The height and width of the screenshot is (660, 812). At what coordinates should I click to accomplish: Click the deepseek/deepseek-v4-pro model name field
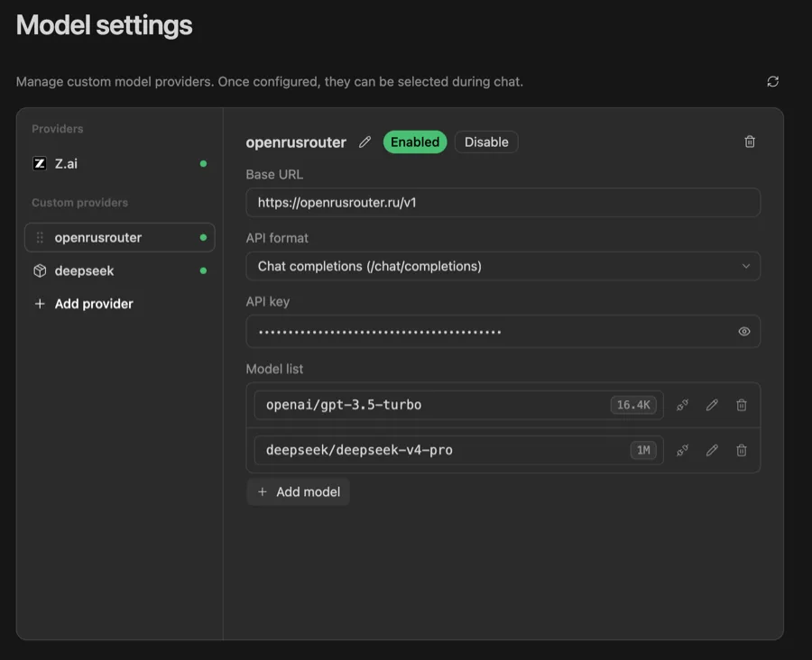(459, 450)
